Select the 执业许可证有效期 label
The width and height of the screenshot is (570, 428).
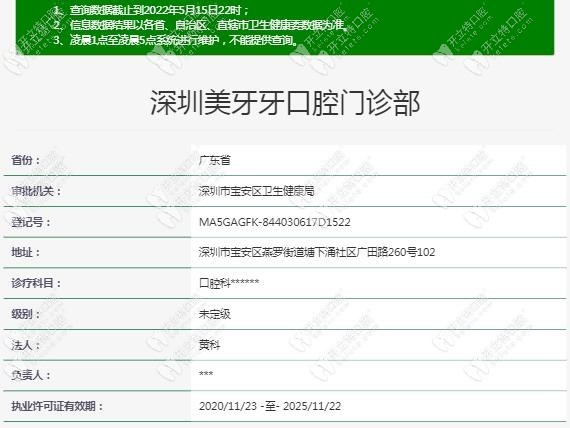pyautogui.click(x=57, y=406)
